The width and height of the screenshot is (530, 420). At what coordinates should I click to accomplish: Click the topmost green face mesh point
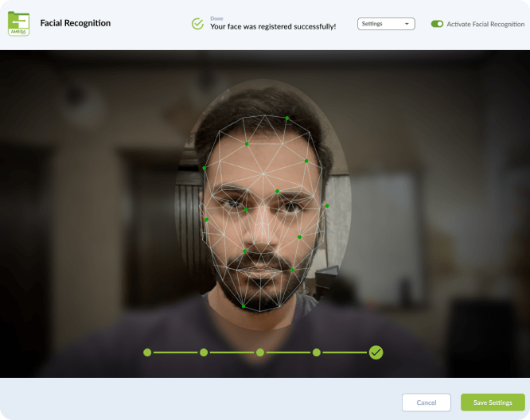point(287,119)
